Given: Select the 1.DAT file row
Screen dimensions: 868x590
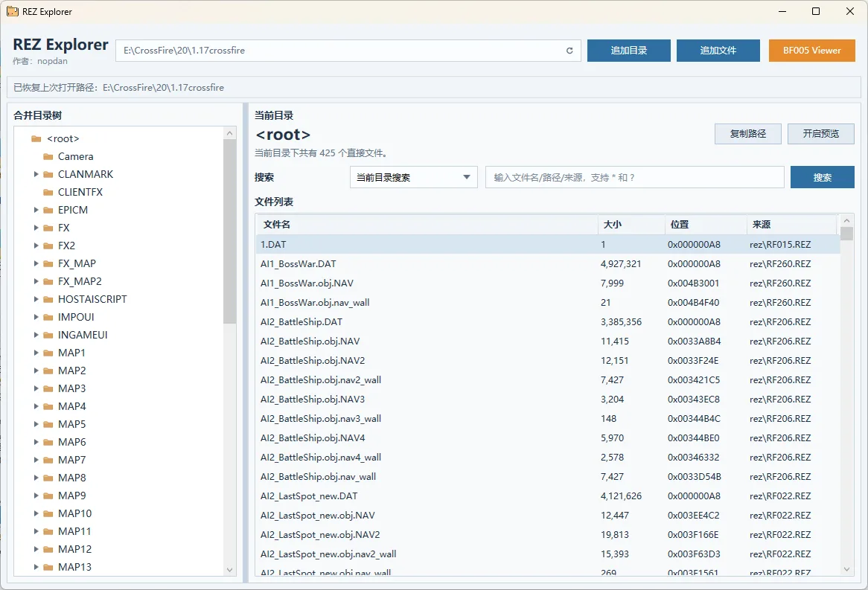Looking at the screenshot, I should tap(548, 244).
